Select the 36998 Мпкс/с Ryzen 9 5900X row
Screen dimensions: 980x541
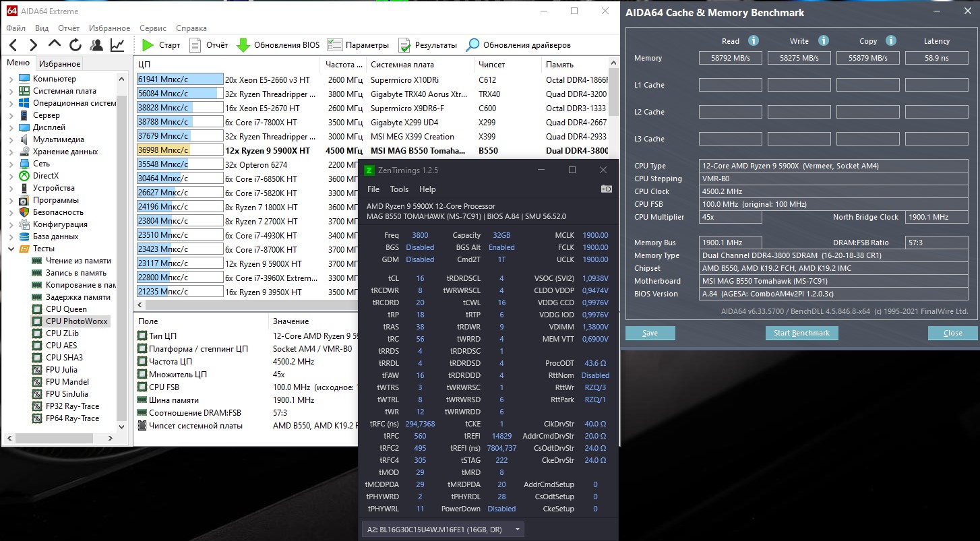pos(372,150)
